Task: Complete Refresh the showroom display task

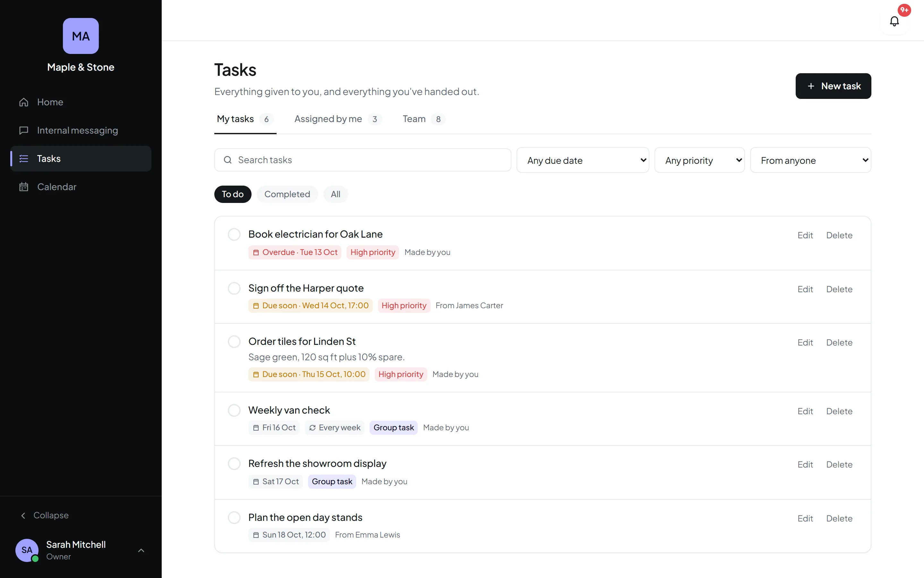Action: point(234,464)
